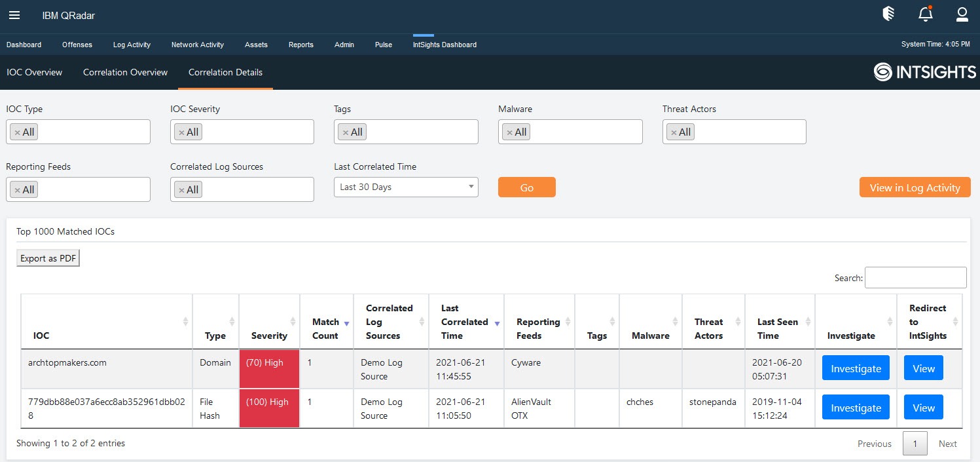Open the Admin tab
Image resolution: width=980 pixels, height=462 pixels.
[344, 45]
